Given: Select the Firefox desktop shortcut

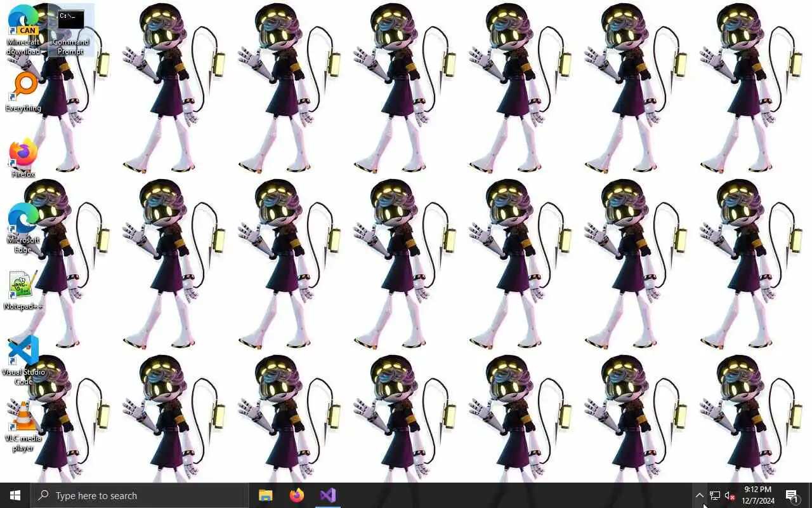Looking at the screenshot, I should 23,159.
